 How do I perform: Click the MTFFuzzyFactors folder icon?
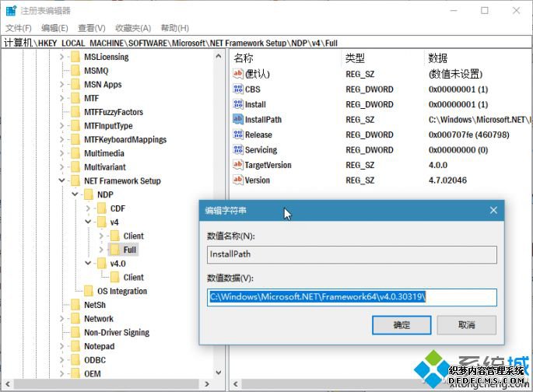pyautogui.click(x=75, y=112)
